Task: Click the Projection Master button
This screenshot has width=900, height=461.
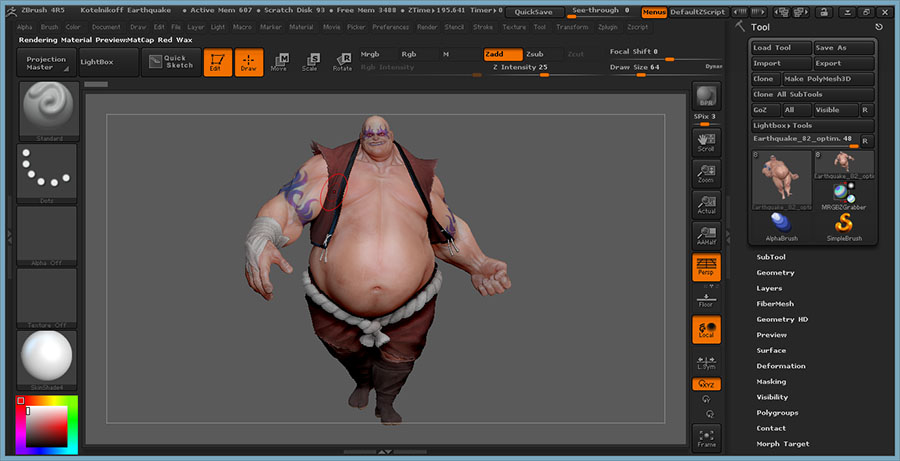Action: pyautogui.click(x=46, y=62)
